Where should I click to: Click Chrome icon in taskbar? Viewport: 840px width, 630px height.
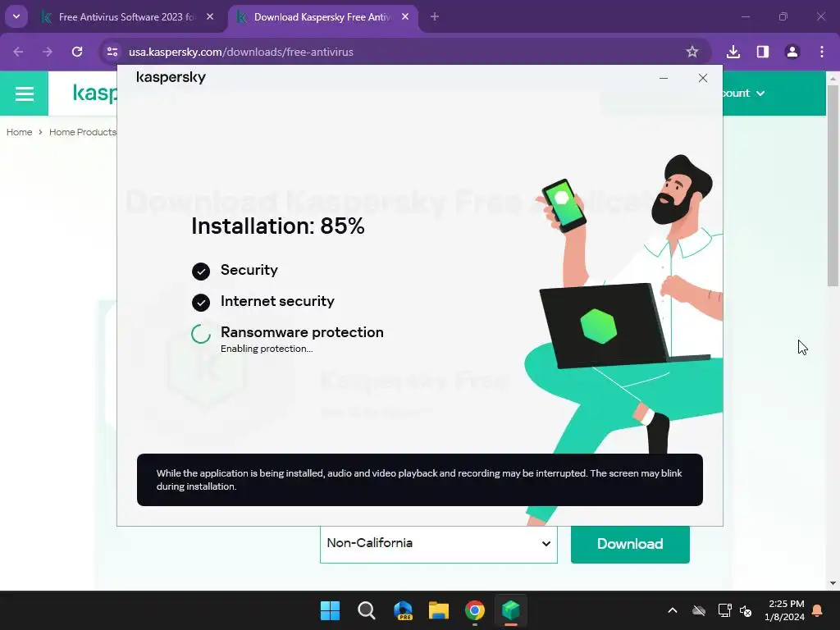(475, 610)
